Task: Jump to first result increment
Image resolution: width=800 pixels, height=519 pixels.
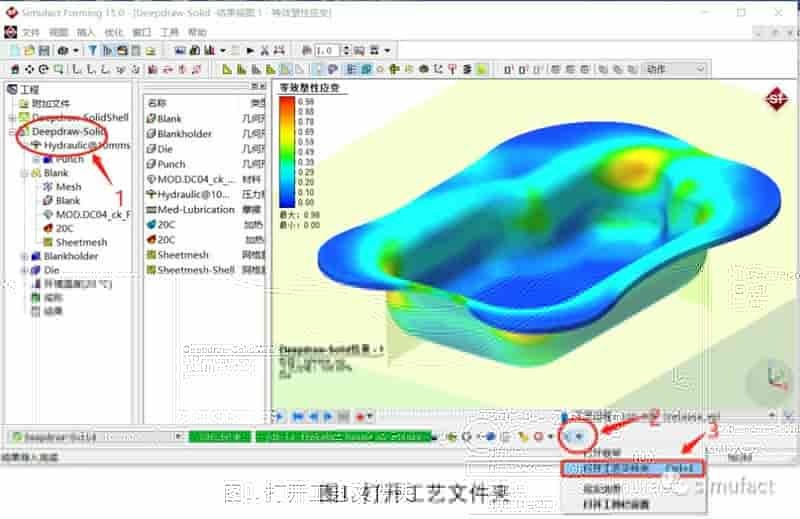Action: 298,417
